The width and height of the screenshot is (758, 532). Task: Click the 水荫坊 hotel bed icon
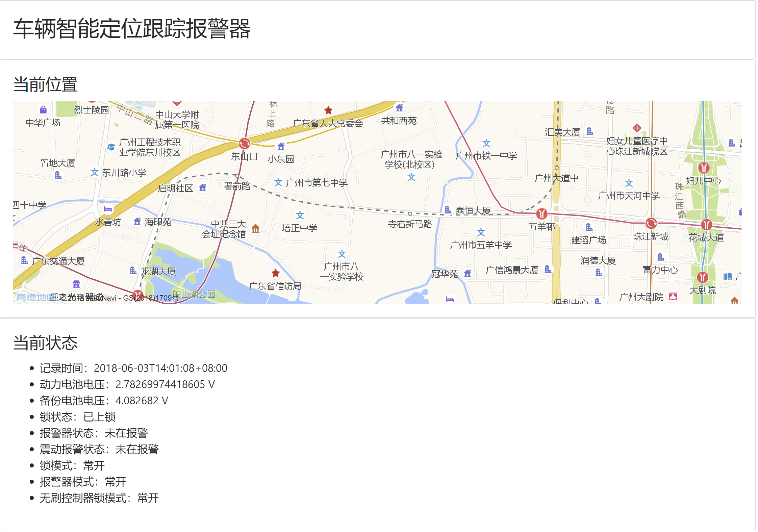[108, 209]
